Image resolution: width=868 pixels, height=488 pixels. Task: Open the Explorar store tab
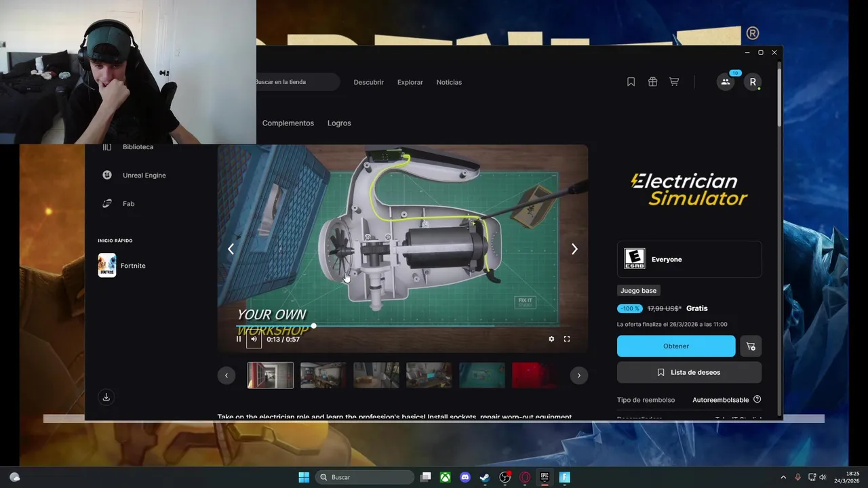click(410, 82)
